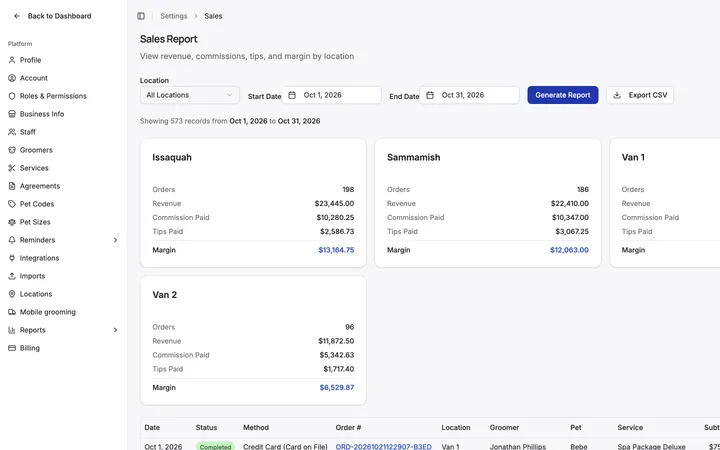
Task: Click the Profile person icon
Action: pos(12,60)
